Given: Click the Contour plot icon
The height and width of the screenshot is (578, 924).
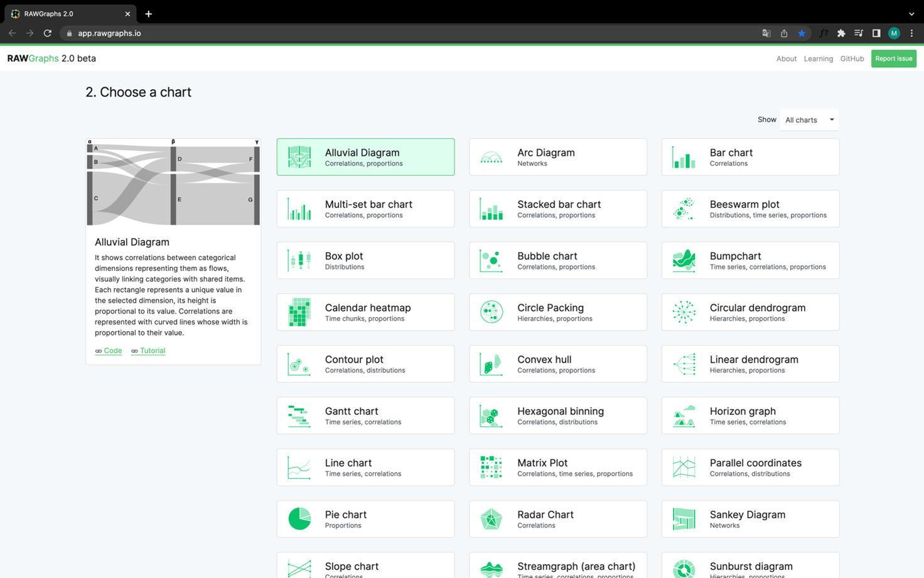Looking at the screenshot, I should pyautogui.click(x=299, y=364).
